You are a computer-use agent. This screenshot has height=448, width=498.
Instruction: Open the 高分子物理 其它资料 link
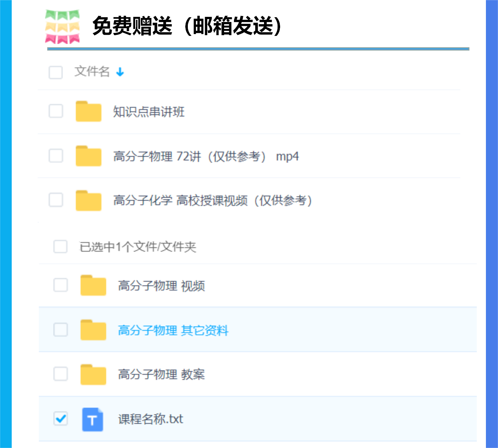click(x=173, y=330)
